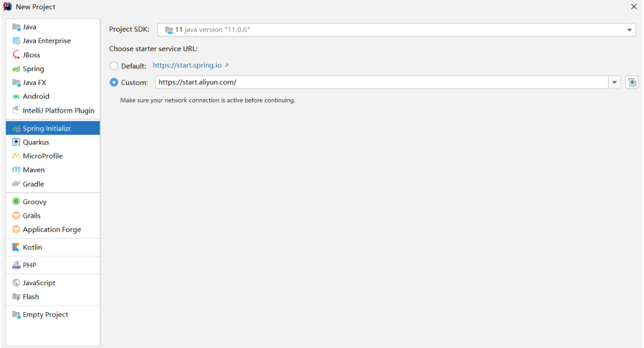Pick the Spring project type

[x=53, y=69]
